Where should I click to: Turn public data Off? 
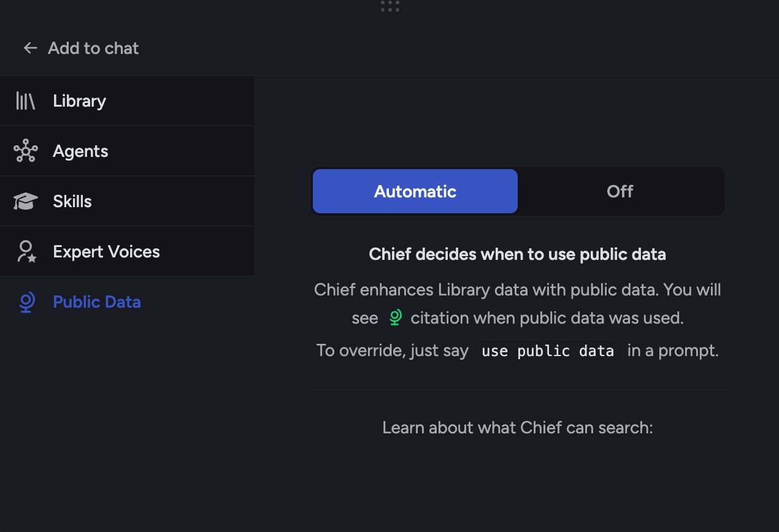(x=620, y=191)
